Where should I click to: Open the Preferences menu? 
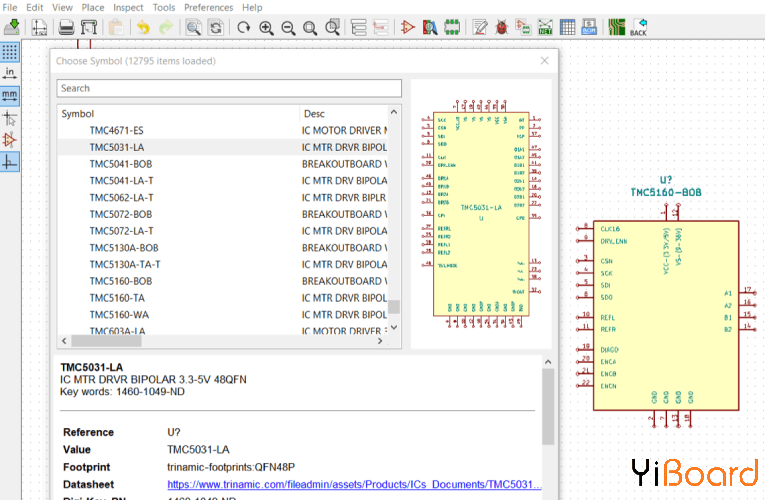tap(208, 7)
